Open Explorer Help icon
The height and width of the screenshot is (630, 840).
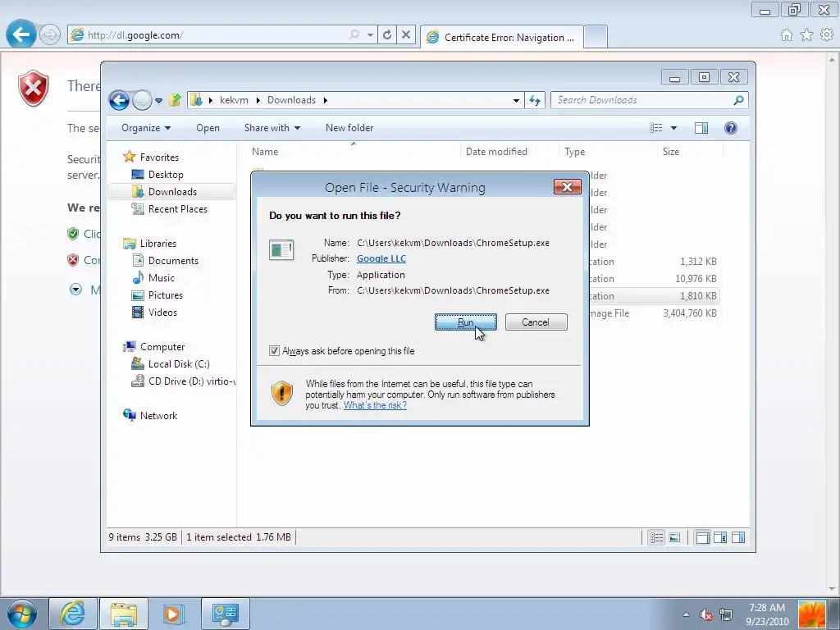coord(731,128)
